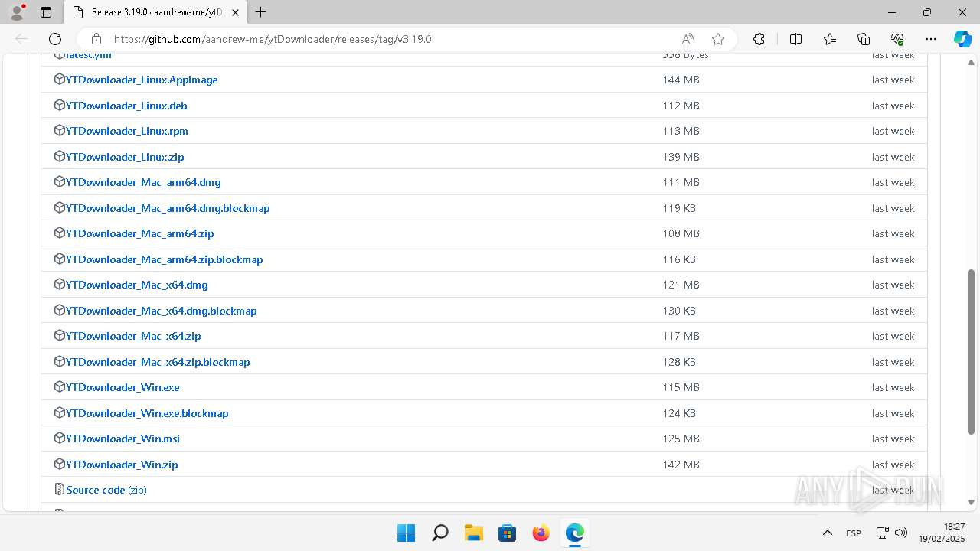Open the tab actions menu icon
Image resolution: width=980 pixels, height=551 pixels.
click(x=46, y=12)
